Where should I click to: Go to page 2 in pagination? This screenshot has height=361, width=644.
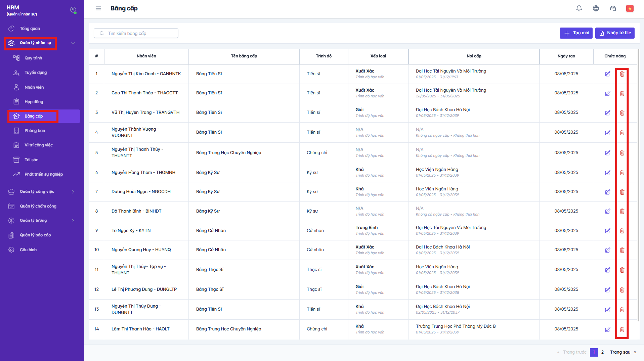[602, 352]
